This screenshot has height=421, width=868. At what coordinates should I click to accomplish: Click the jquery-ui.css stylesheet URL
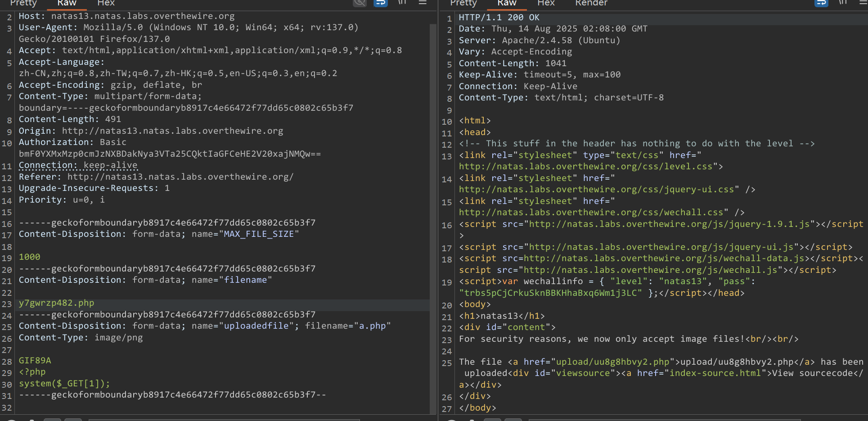pos(596,190)
